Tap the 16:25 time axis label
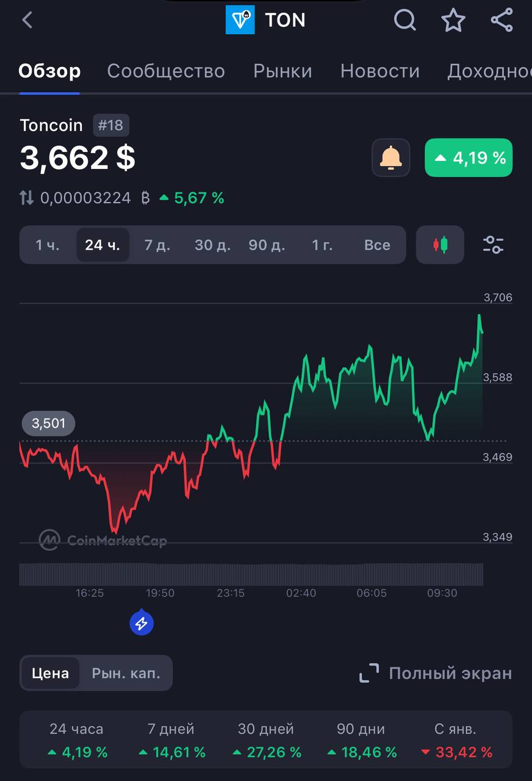This screenshot has height=781, width=532. click(90, 593)
